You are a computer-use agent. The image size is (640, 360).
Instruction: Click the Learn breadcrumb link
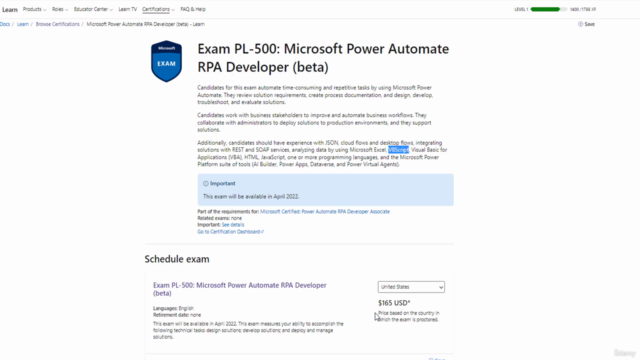pos(23,24)
